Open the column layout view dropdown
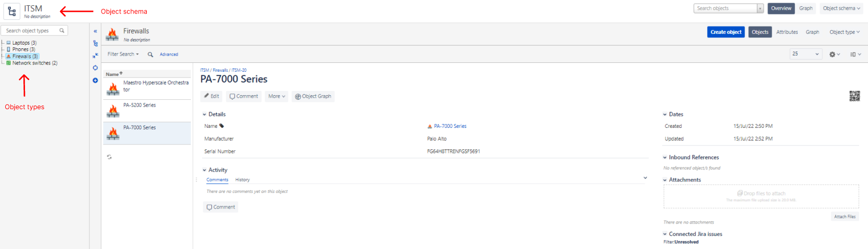Screen dimensions: 868x249 pos(855,54)
